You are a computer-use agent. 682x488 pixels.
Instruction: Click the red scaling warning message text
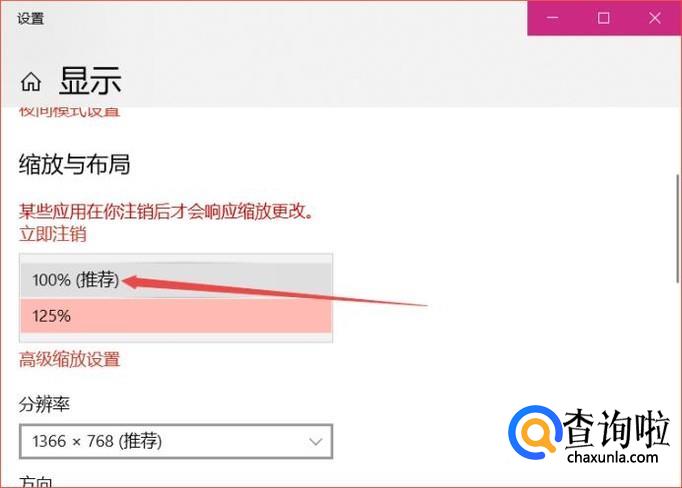[166, 211]
